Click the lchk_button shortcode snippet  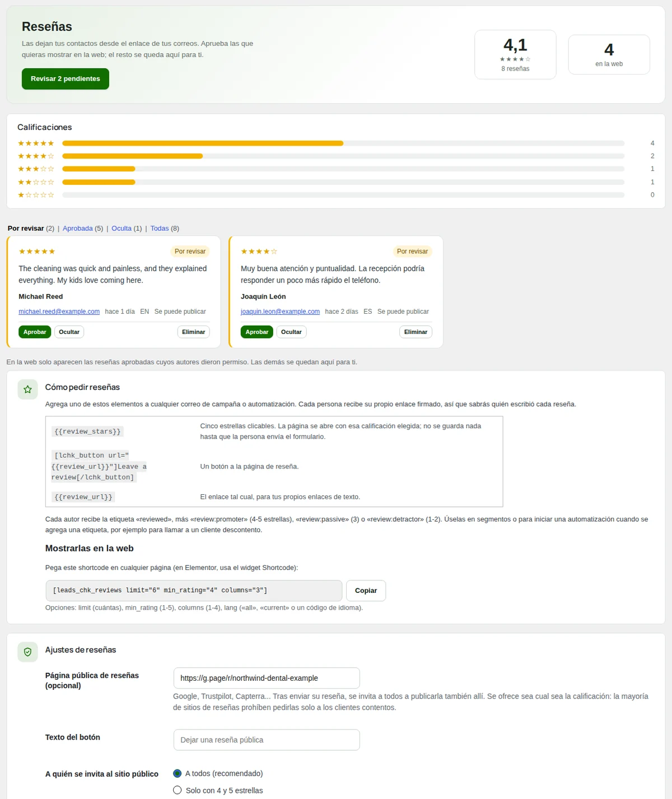coord(99,467)
